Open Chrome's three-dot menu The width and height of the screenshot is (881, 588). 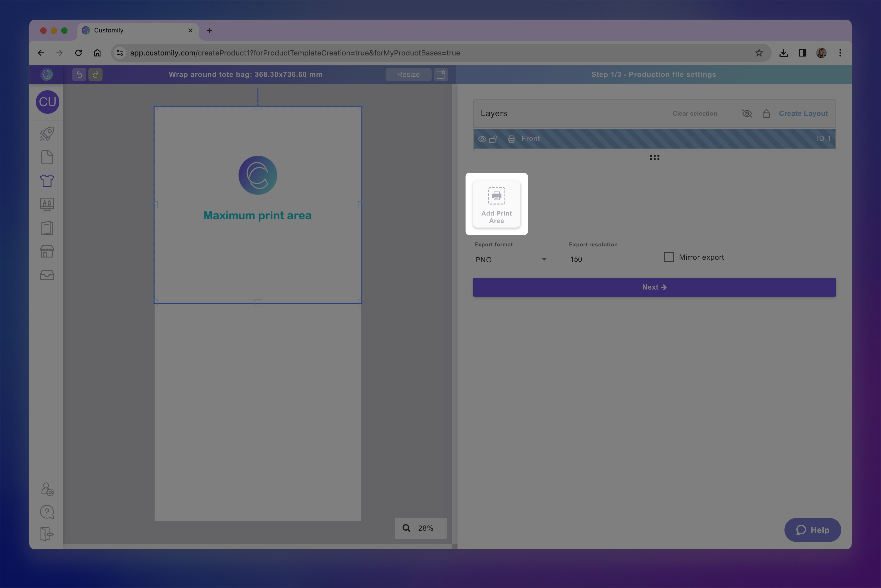pos(840,53)
